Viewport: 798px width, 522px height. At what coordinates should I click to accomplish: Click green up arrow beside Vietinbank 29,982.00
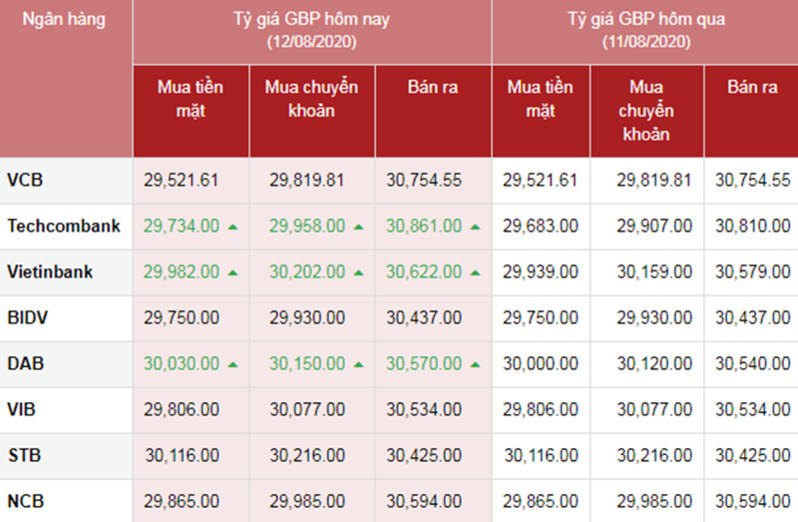coord(232,272)
